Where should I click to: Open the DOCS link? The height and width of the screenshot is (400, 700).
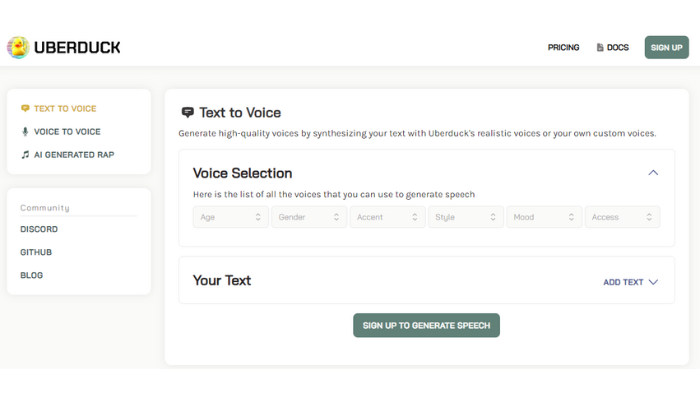click(617, 47)
